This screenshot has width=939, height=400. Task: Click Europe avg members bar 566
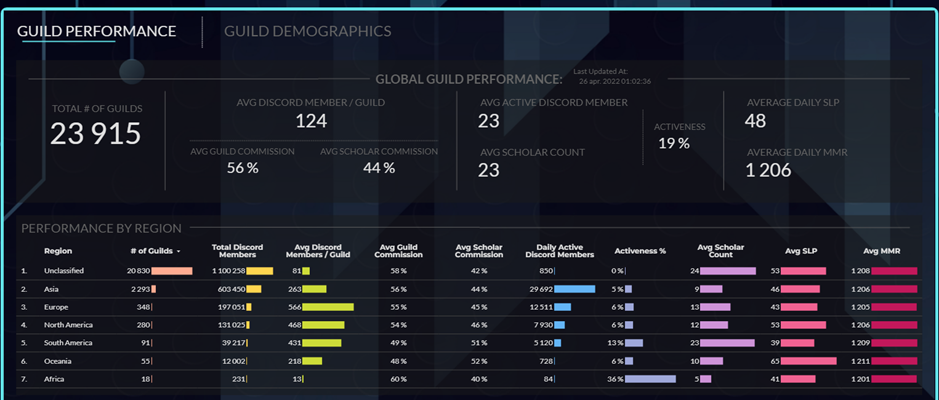pyautogui.click(x=328, y=307)
